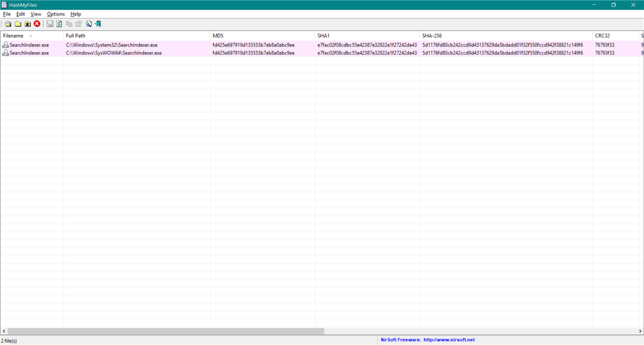
Task: Click 'NirSoft Freeware.' status bar text
Action: 401,340
